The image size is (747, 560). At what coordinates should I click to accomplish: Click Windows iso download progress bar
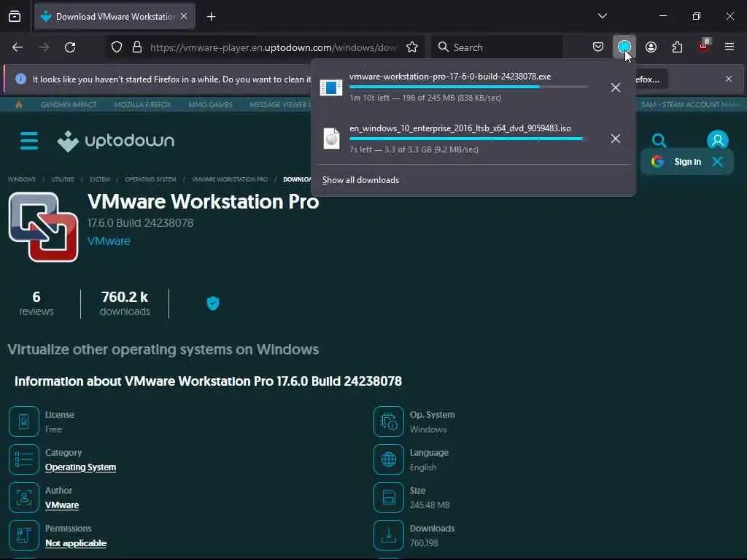(x=468, y=139)
